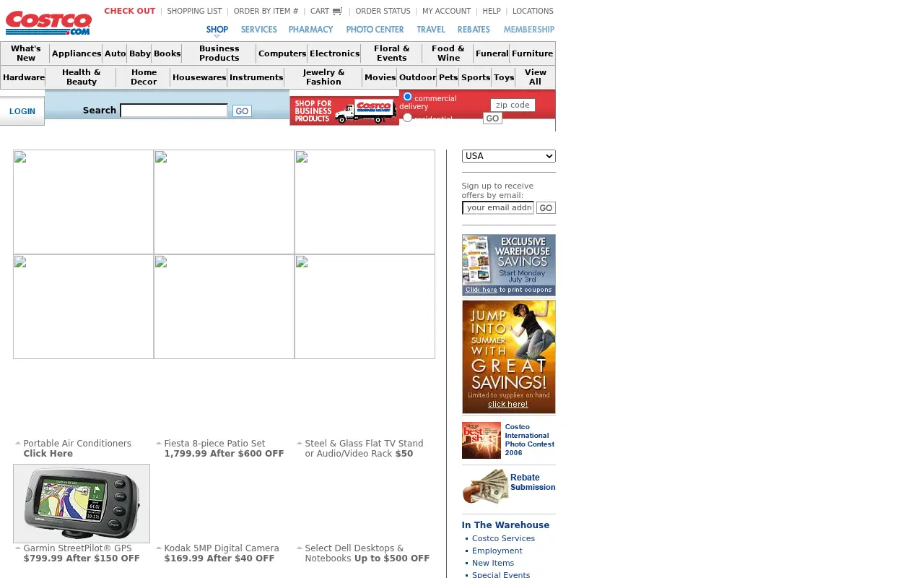Open the Locations link
The image size is (924, 578).
tap(533, 11)
